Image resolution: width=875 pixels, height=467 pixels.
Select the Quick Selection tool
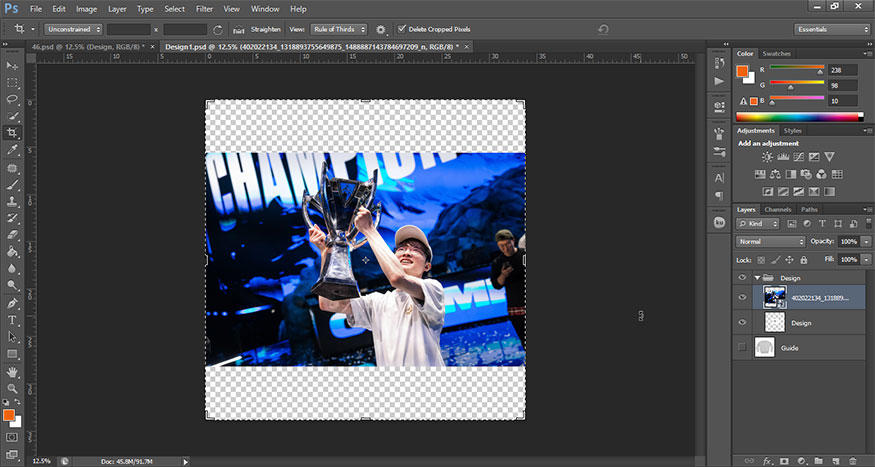(x=12, y=116)
